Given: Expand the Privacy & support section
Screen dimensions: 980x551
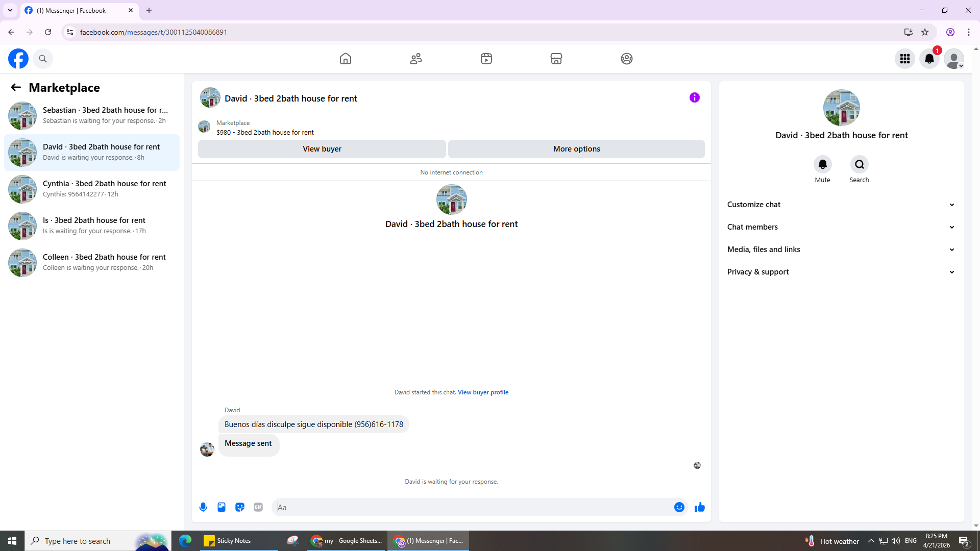Looking at the screenshot, I should click(x=841, y=272).
